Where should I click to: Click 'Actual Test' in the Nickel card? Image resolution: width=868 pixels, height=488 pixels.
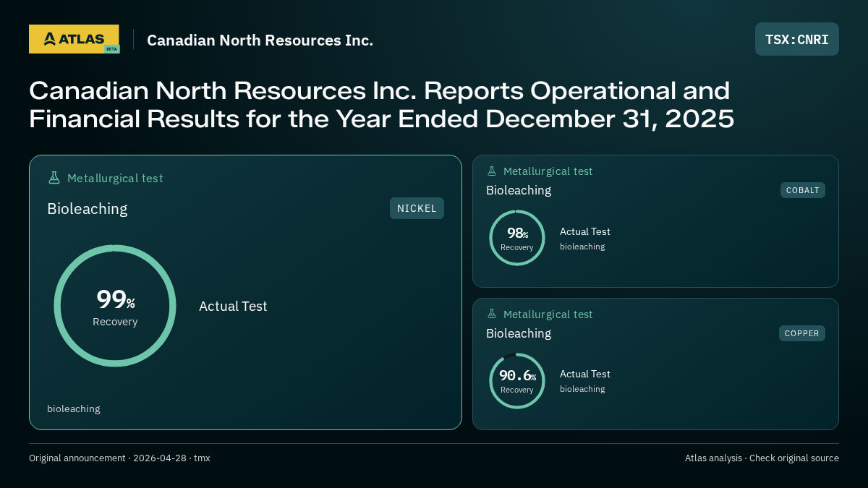click(233, 306)
